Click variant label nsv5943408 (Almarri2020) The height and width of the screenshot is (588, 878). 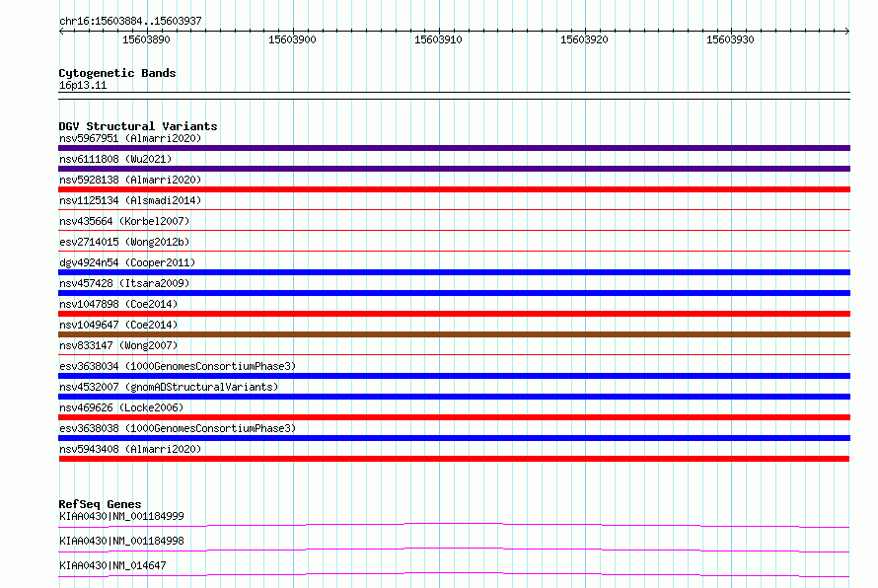click(130, 449)
